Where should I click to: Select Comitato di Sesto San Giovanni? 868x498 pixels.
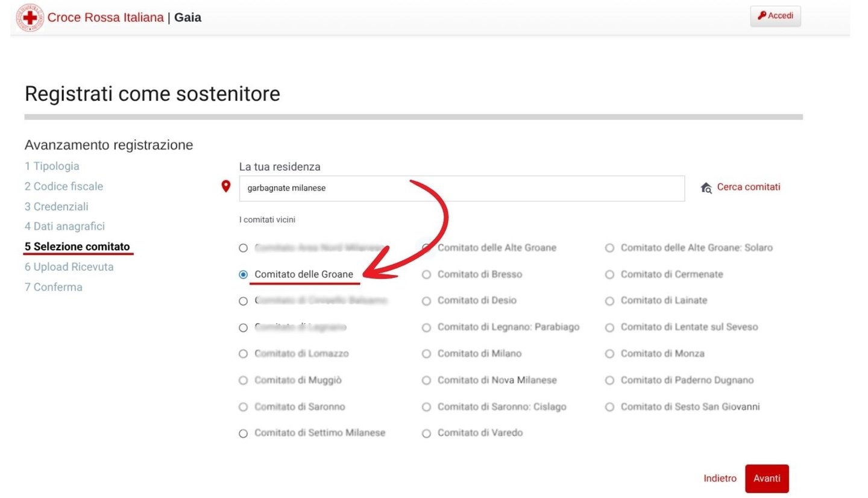609,407
